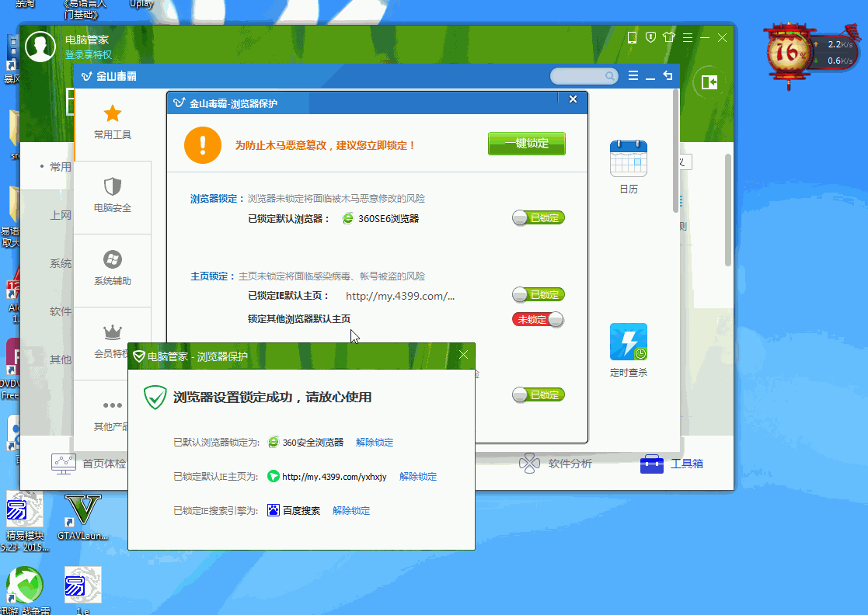This screenshot has height=615, width=868.
Task: Select the 上网 navigation tab
Action: [61, 214]
